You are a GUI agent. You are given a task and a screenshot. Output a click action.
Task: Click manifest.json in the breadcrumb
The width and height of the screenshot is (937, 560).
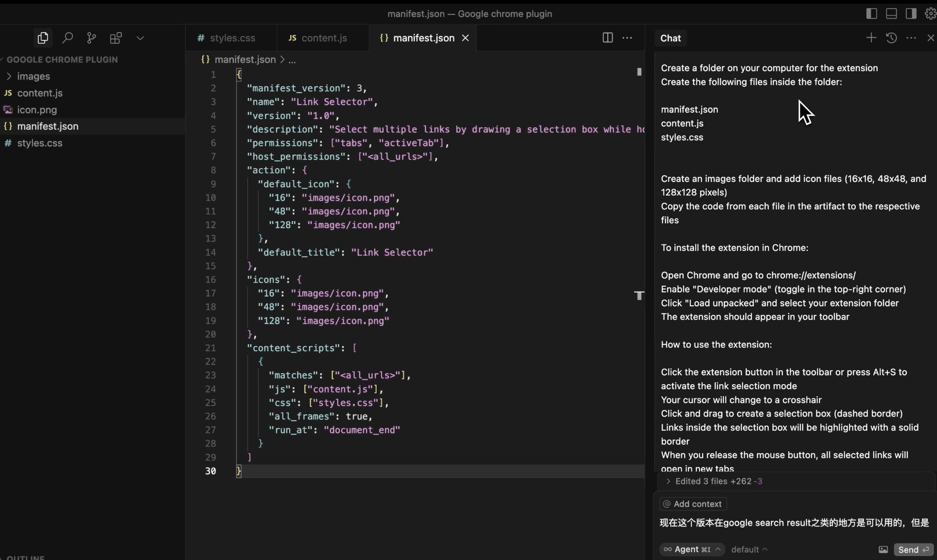pos(245,60)
